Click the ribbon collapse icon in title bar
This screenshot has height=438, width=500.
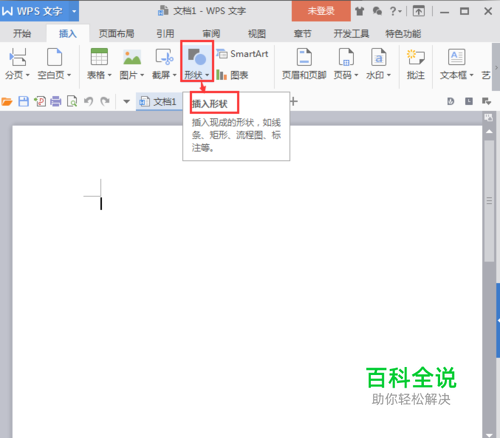coord(419,12)
